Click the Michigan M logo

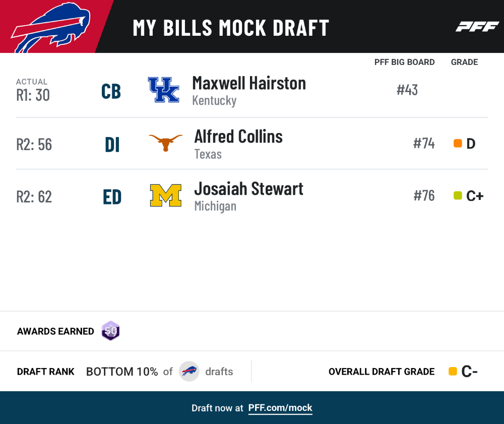(165, 195)
